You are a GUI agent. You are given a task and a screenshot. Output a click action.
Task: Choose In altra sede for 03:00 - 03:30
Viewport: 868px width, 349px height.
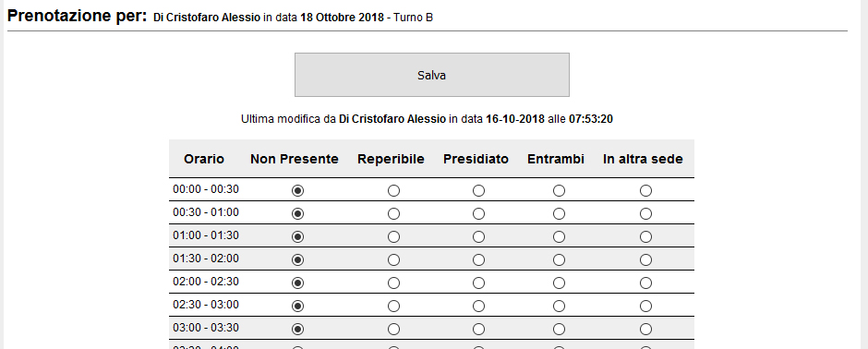[x=645, y=329]
